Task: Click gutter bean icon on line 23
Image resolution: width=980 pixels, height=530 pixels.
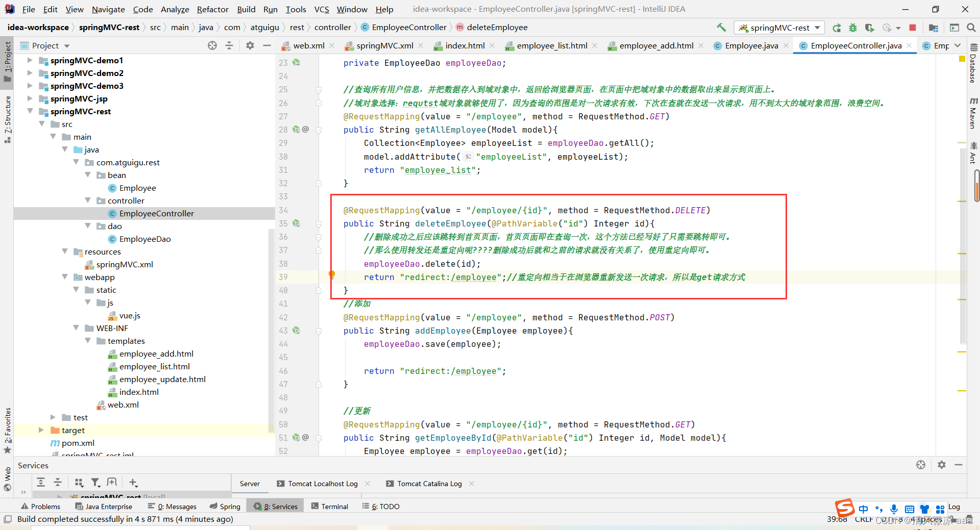Action: click(297, 62)
